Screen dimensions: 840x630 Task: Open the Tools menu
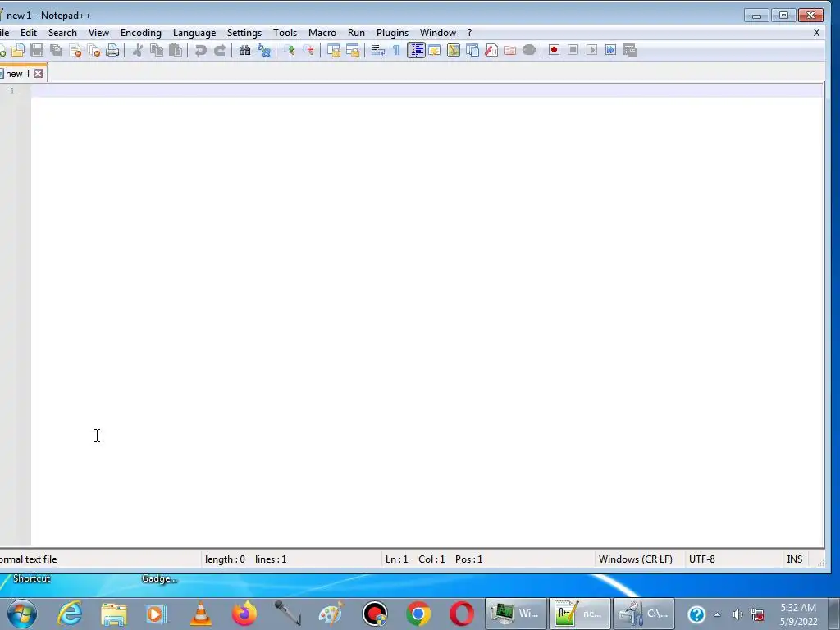click(x=285, y=33)
